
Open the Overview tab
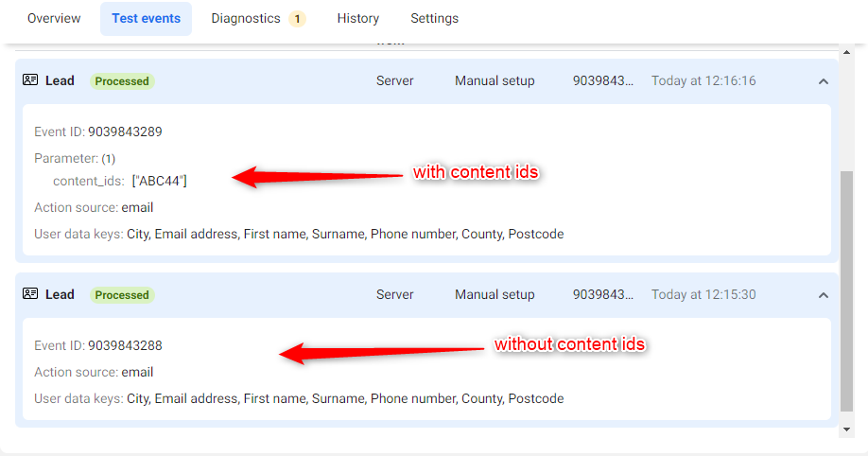[x=54, y=18]
